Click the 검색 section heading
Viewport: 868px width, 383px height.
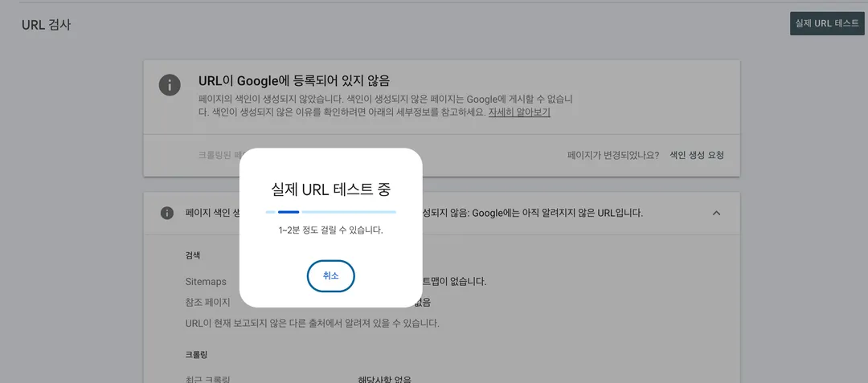[x=193, y=255]
